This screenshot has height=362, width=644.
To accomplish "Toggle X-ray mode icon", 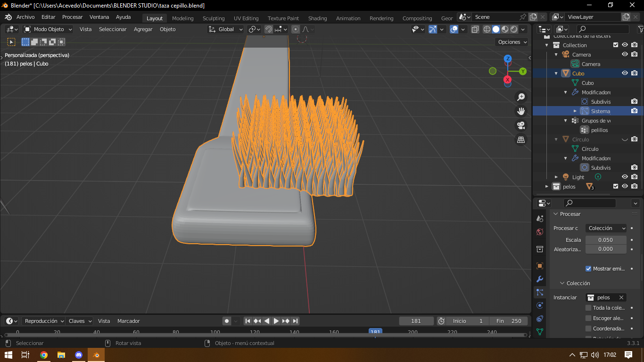I will (x=475, y=29).
